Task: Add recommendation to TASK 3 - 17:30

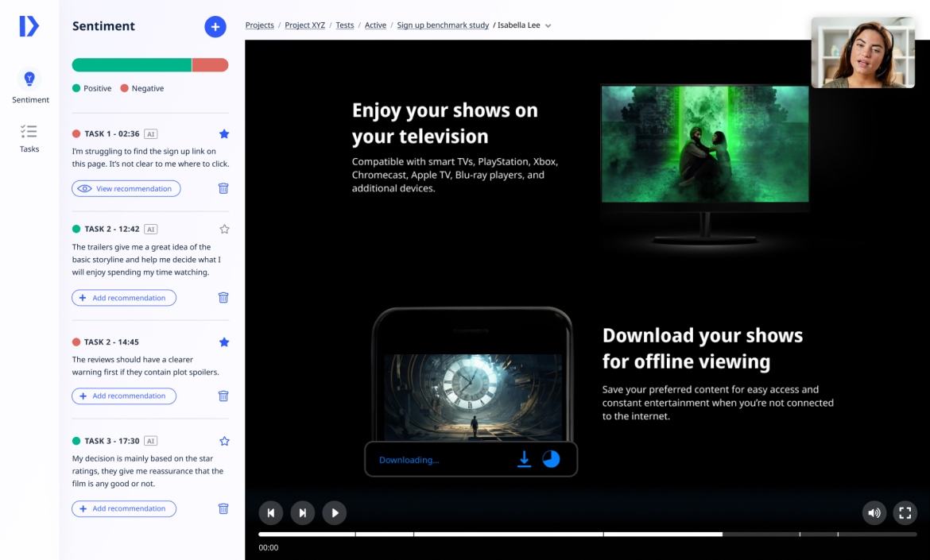Action: [x=124, y=508]
